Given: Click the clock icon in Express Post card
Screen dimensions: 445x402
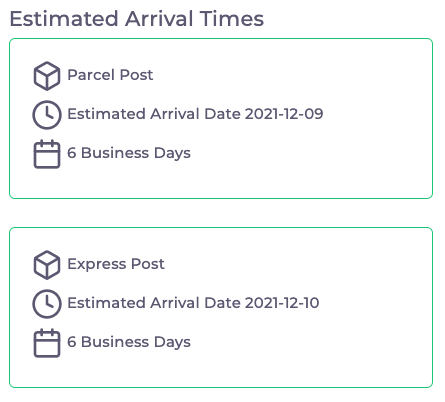Looking at the screenshot, I should 47,304.
